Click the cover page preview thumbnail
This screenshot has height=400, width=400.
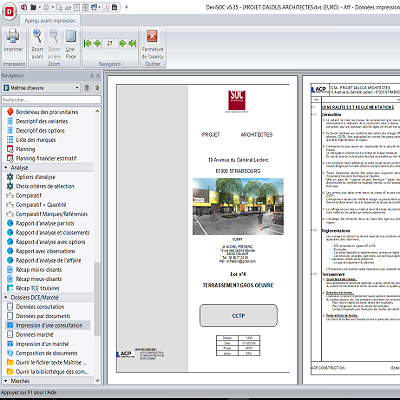[202, 230]
